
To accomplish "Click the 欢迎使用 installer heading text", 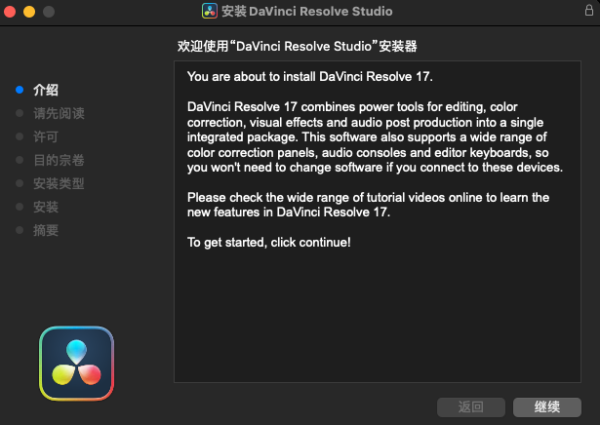I will click(x=297, y=47).
